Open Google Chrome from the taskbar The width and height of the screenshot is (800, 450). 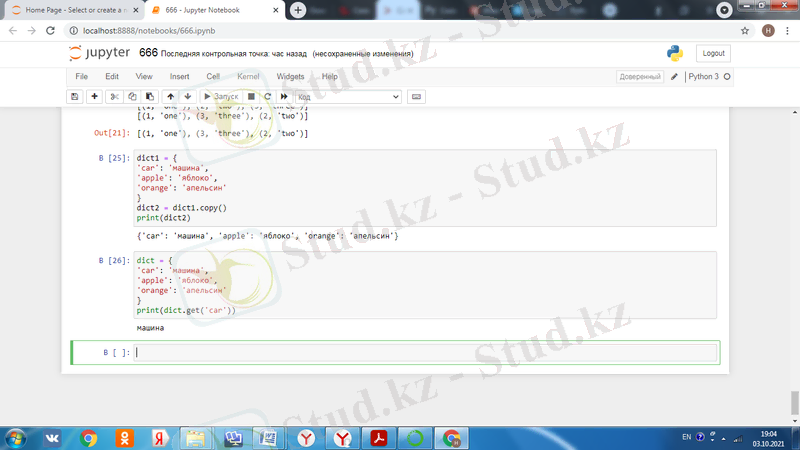click(x=89, y=437)
